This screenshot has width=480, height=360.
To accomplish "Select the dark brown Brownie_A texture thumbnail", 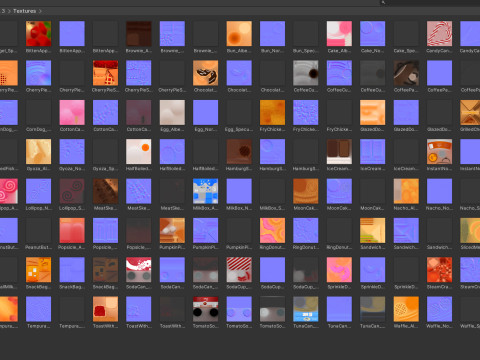I will click(139, 34).
